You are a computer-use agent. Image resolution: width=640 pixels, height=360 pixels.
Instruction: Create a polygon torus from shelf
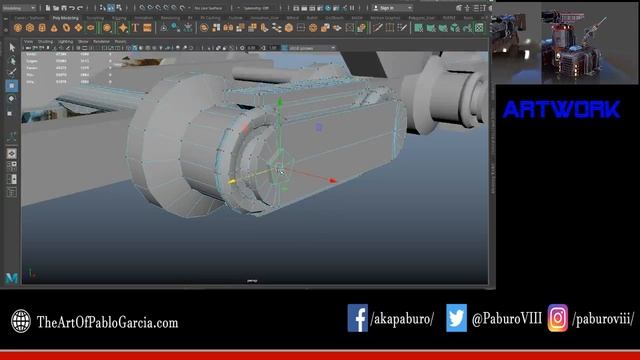[66, 28]
